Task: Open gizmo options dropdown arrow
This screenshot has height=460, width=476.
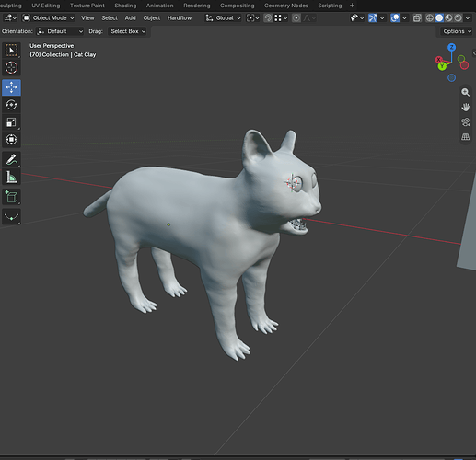Action: tap(382, 18)
